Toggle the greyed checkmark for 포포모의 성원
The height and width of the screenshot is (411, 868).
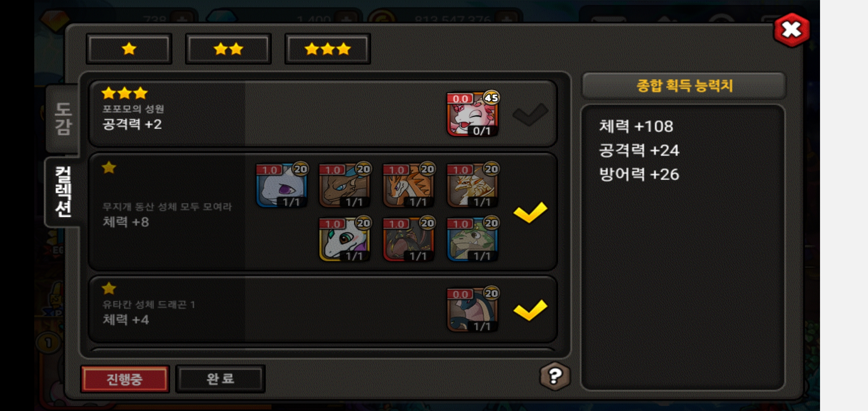click(x=530, y=114)
